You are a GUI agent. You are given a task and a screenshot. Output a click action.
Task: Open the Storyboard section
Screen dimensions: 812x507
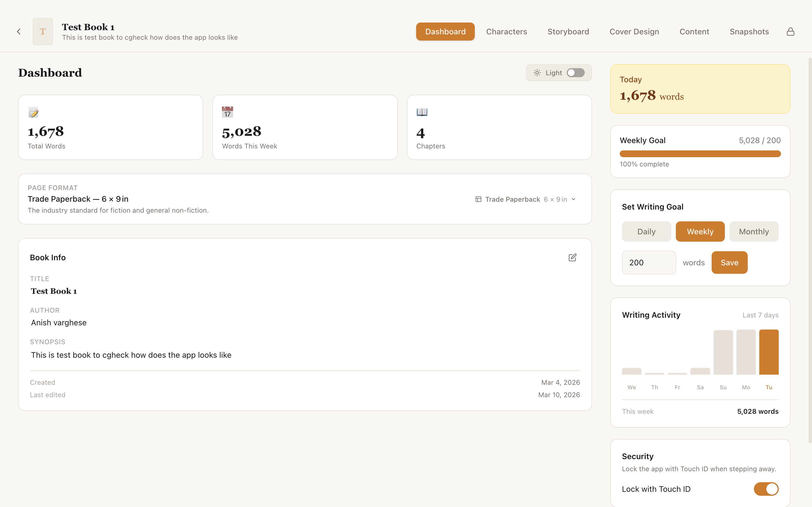point(568,31)
